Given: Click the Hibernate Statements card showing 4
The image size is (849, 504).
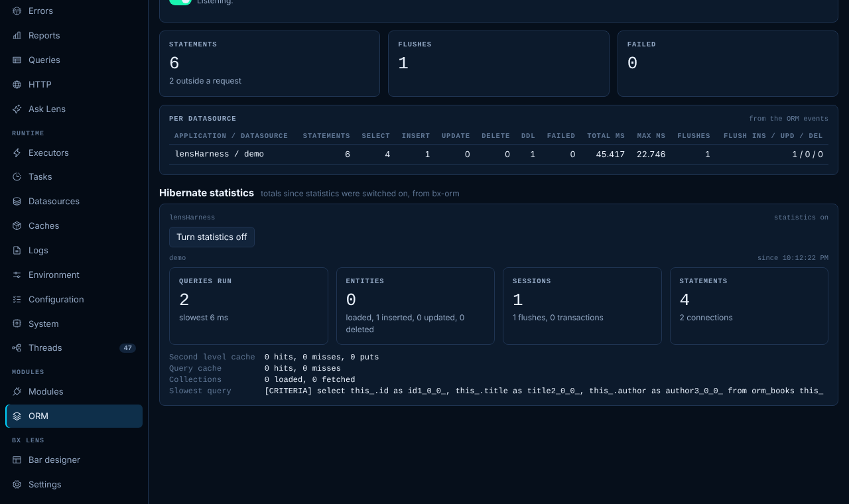Looking at the screenshot, I should click(749, 306).
